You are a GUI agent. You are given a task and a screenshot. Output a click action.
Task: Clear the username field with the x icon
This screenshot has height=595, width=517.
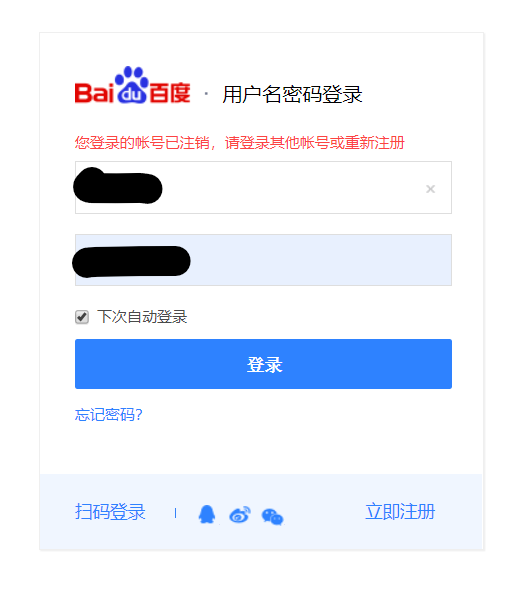point(430,189)
